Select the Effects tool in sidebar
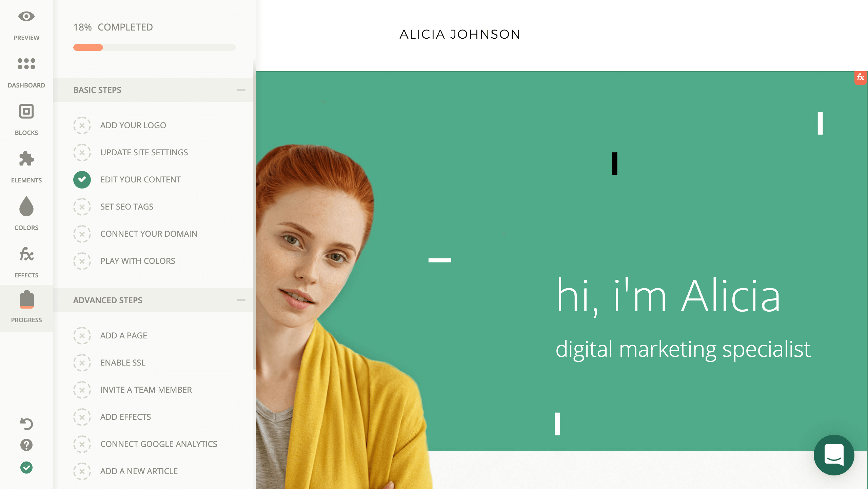Viewport: 868px width, 489px height. [26, 262]
